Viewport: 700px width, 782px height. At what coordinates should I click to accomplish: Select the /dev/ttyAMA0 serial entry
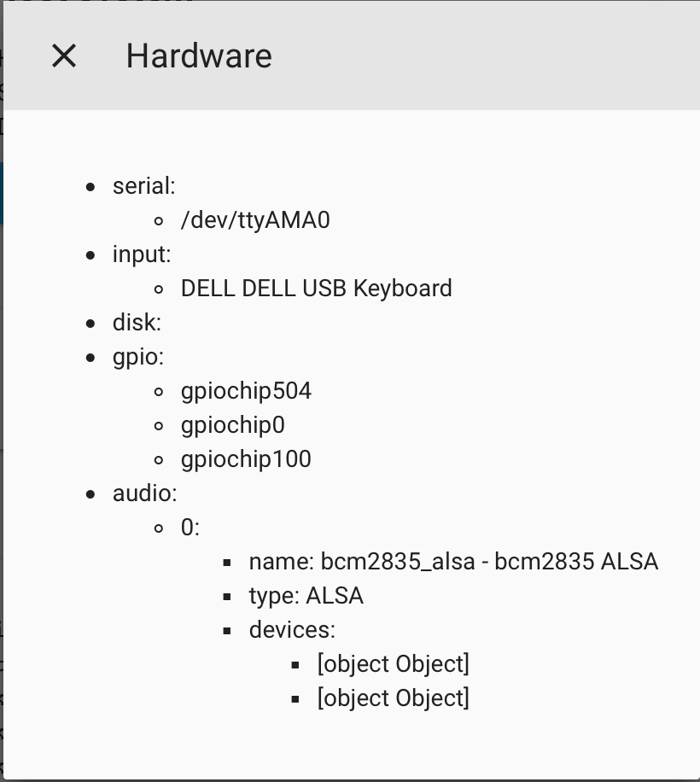[x=255, y=220]
